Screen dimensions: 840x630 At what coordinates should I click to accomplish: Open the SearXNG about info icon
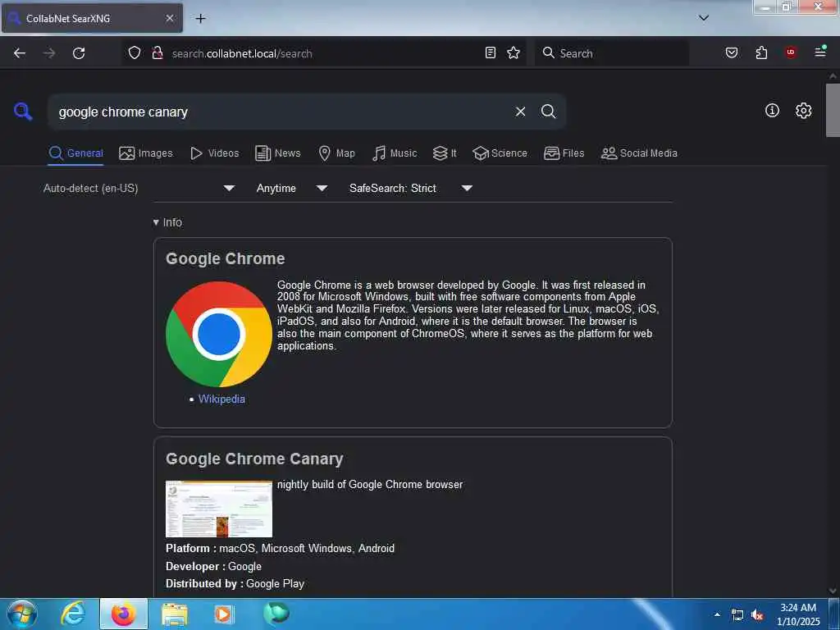[772, 111]
